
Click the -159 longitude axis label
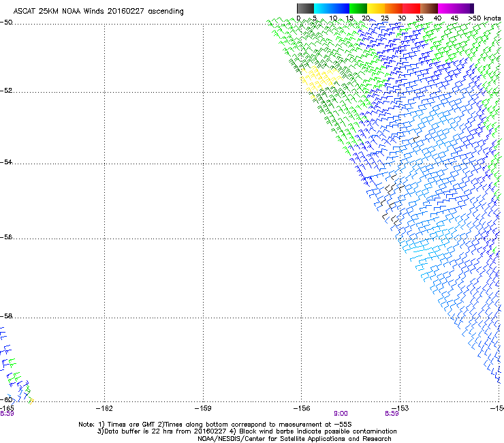pyautogui.click(x=203, y=408)
